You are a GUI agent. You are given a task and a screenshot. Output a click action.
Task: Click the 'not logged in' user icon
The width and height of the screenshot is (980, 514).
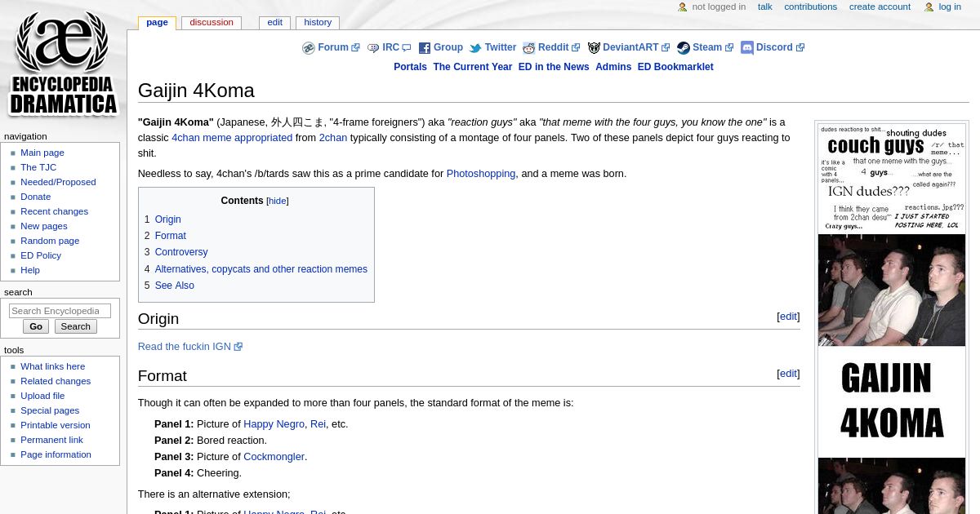[x=682, y=7]
